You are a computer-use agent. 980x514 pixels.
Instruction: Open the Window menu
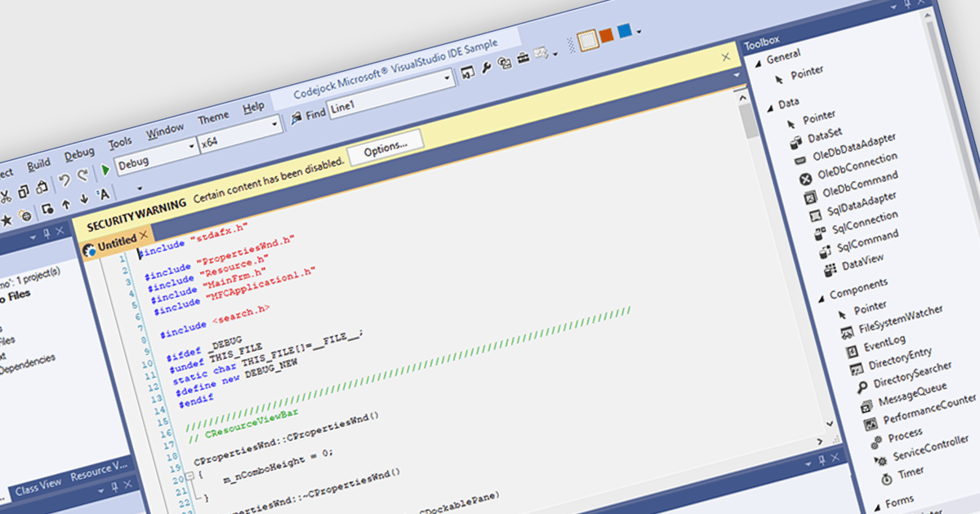[x=165, y=131]
